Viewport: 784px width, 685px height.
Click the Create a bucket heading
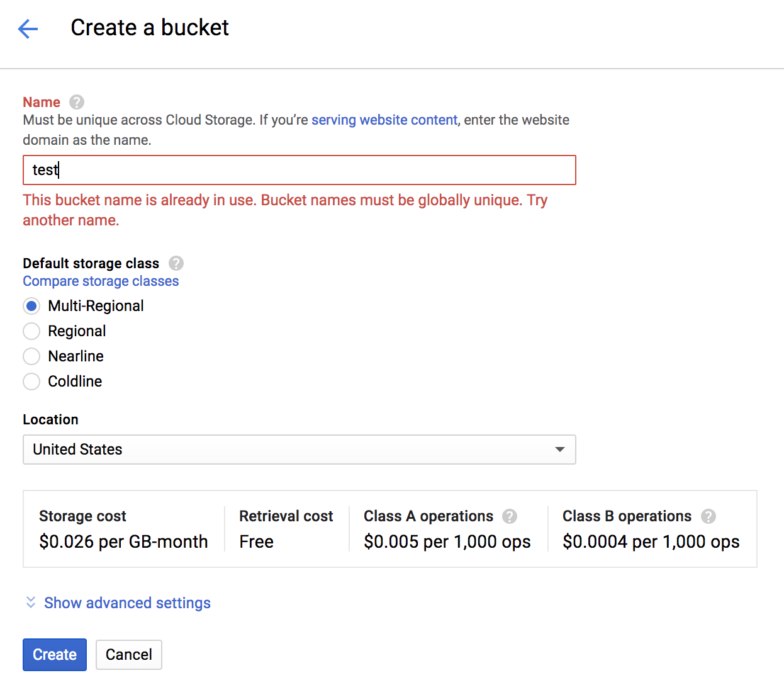point(150,28)
